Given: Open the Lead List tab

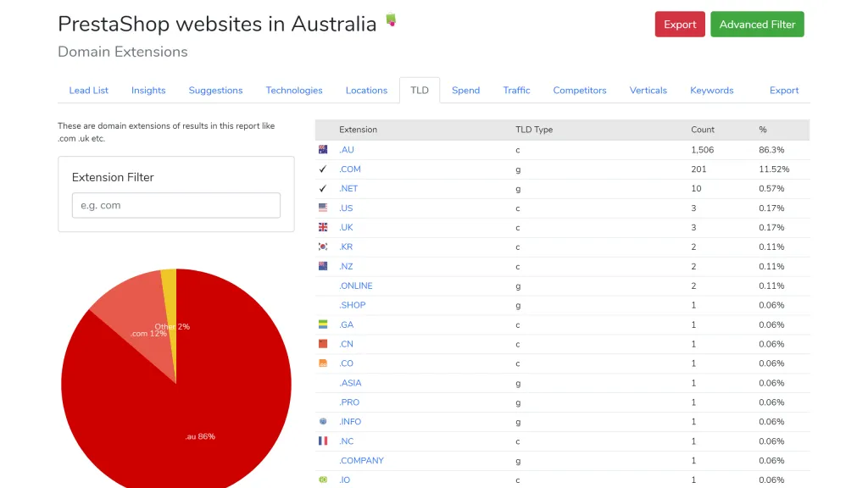Looking at the screenshot, I should point(88,90).
